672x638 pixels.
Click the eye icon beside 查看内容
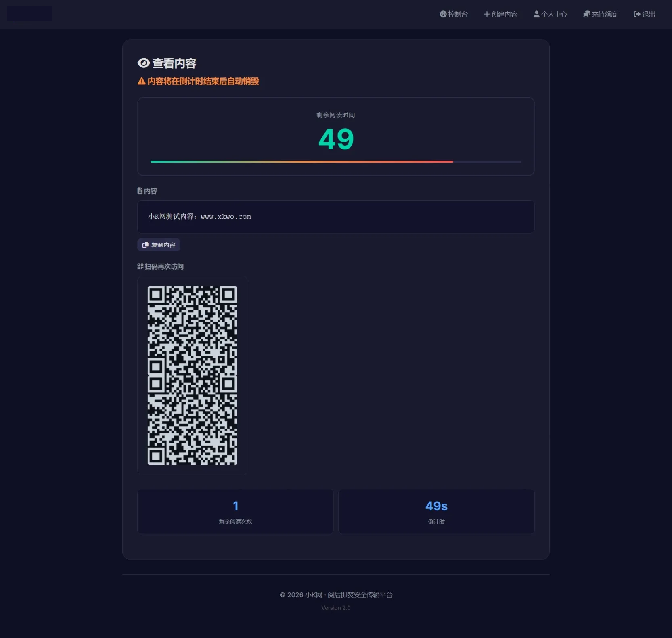coord(144,63)
